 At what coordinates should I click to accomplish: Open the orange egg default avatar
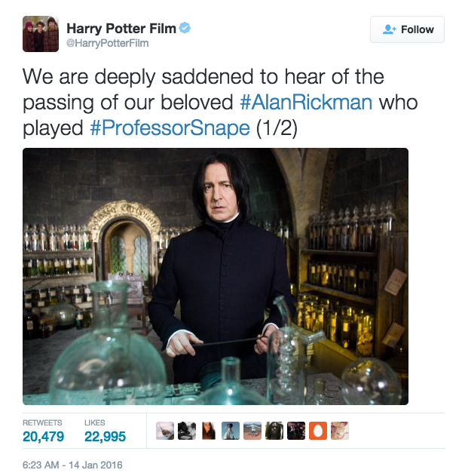[318, 431]
